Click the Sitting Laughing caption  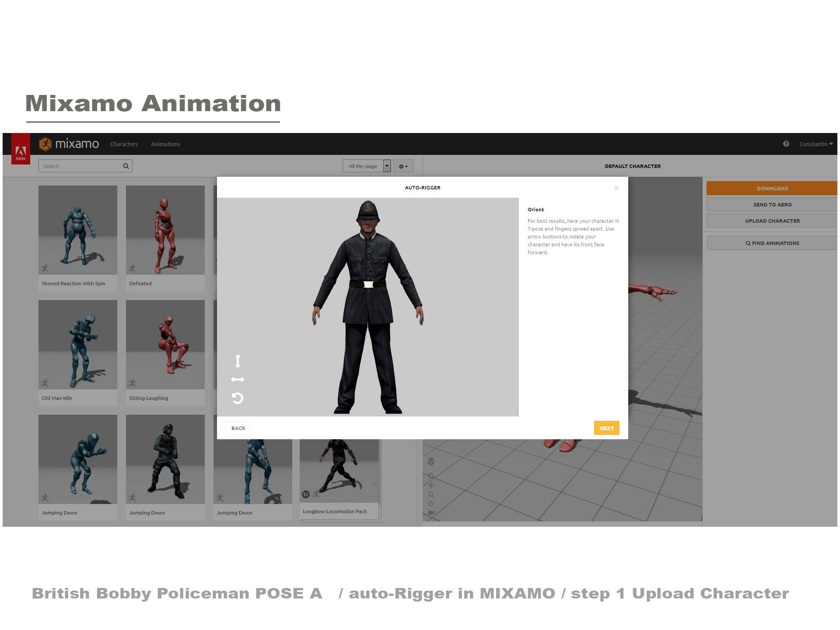tap(149, 398)
